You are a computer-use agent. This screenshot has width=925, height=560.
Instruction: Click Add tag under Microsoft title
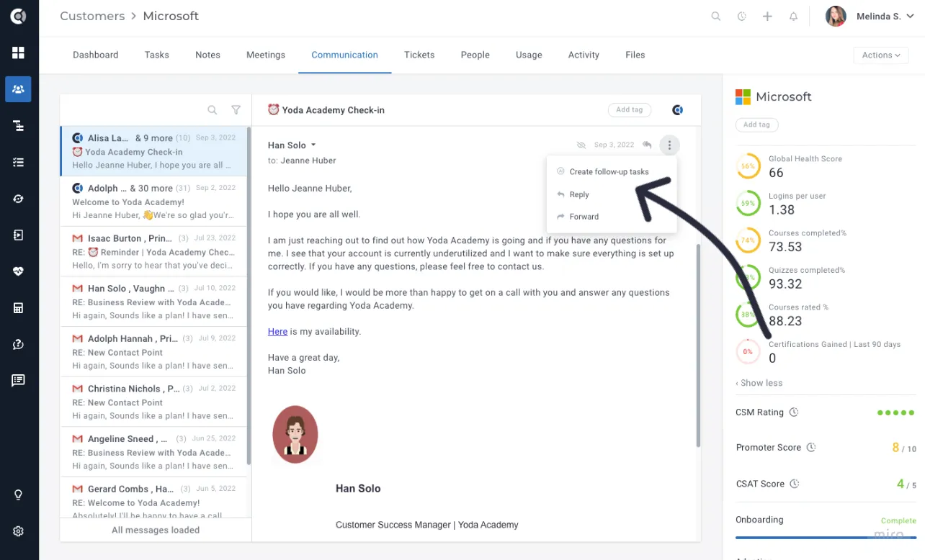(x=756, y=125)
